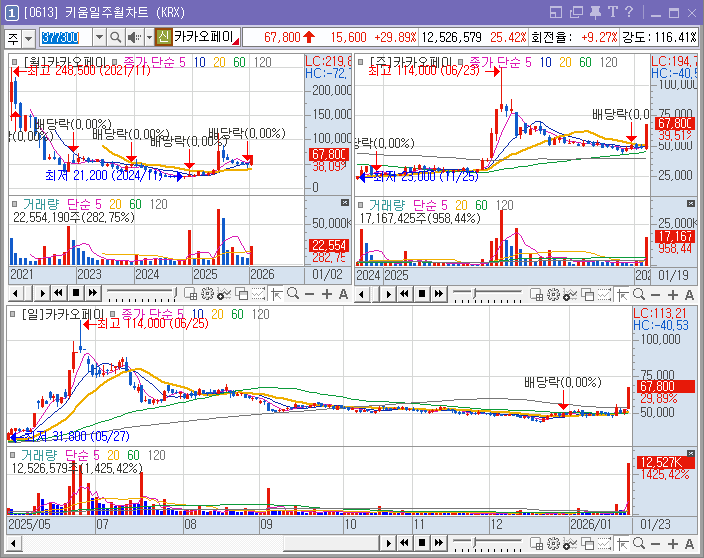This screenshot has width=704, height=558.
Task: Click plus zoom-in in weekly toolbar
Action: point(673,294)
